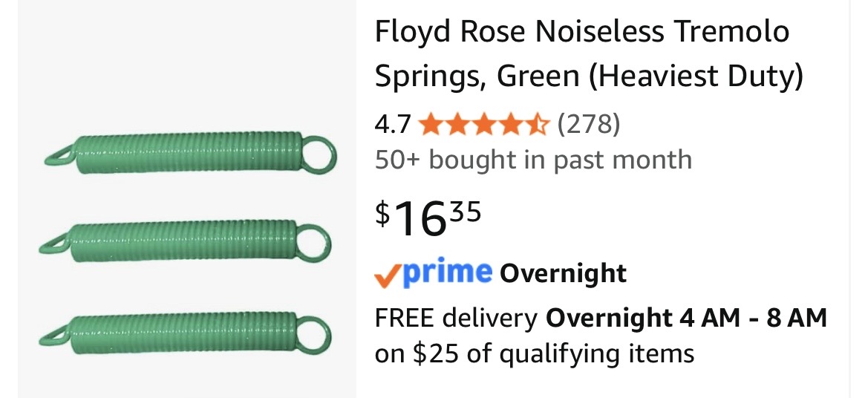868x398 pixels.
Task: Click the middle green spring in image
Action: (184, 241)
